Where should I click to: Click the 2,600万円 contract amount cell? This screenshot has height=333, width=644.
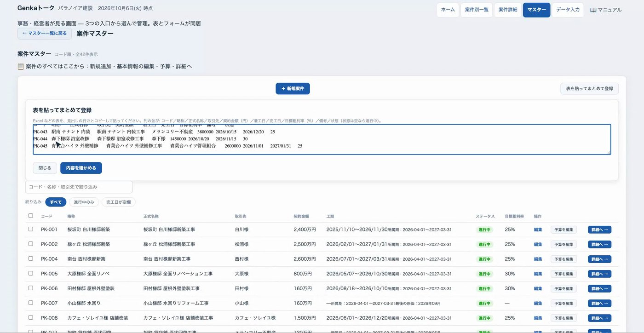[305, 259]
